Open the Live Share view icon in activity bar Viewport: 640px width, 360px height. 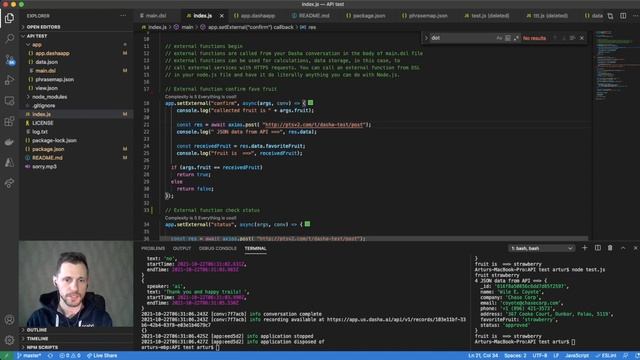pos(9,183)
